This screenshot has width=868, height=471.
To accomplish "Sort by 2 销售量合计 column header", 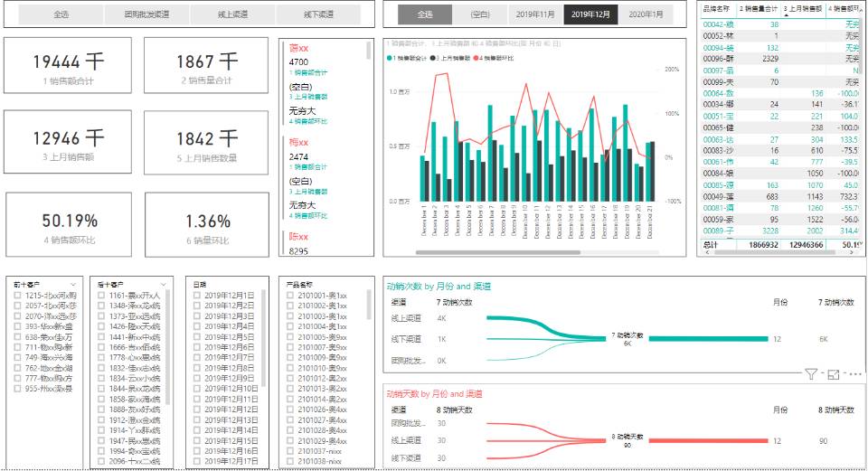I will click(759, 9).
